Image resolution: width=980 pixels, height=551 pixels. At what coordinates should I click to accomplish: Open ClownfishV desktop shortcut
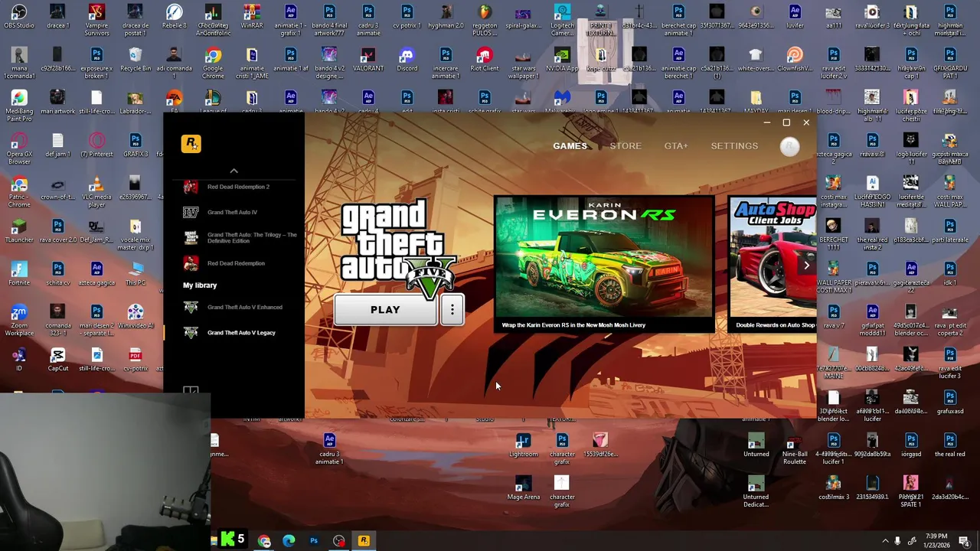(795, 60)
